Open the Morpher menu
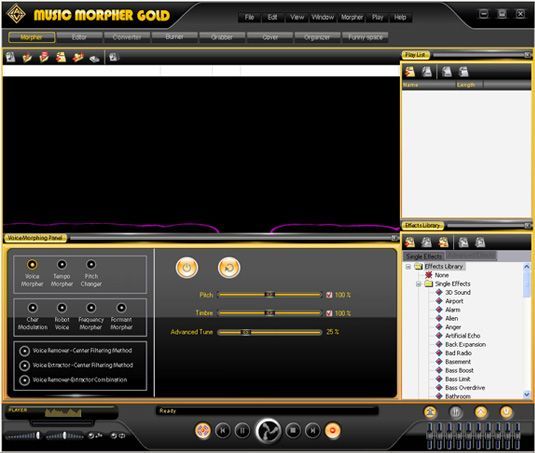The width and height of the screenshot is (535, 453). click(352, 17)
